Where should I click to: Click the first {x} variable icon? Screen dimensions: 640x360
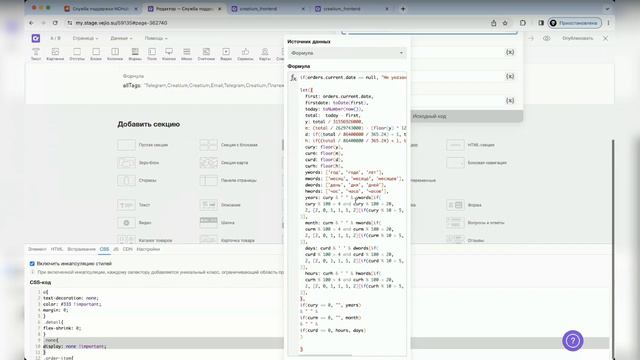510,52
